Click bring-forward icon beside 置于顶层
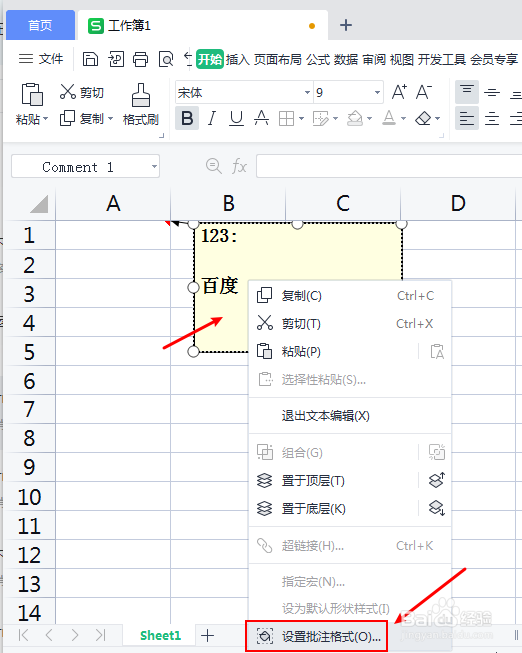522x653 pixels. [x=437, y=480]
